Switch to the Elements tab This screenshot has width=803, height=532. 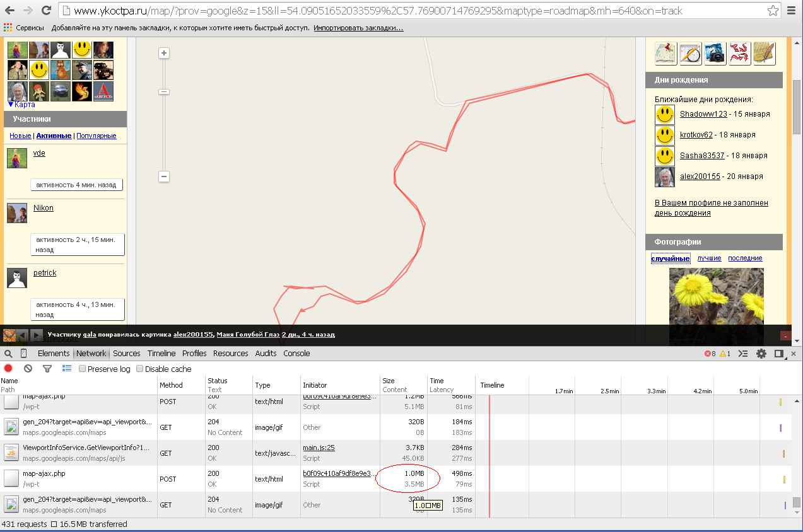54,354
